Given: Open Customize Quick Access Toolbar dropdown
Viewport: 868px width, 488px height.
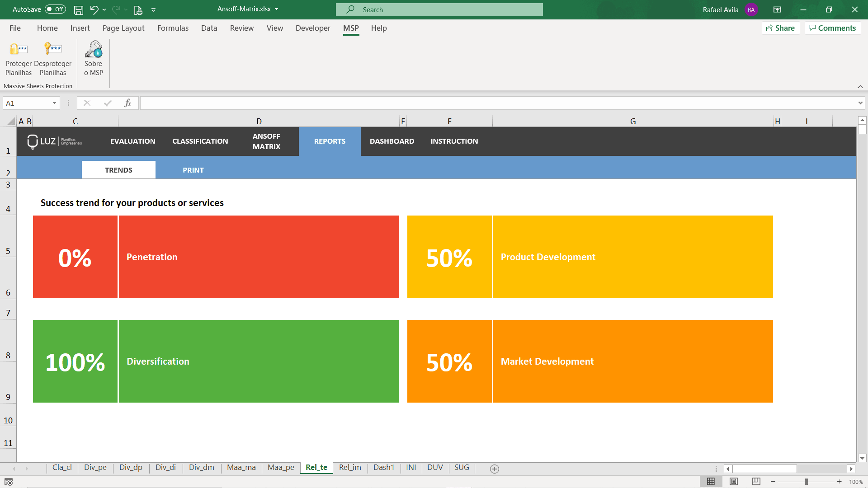Looking at the screenshot, I should [x=154, y=9].
